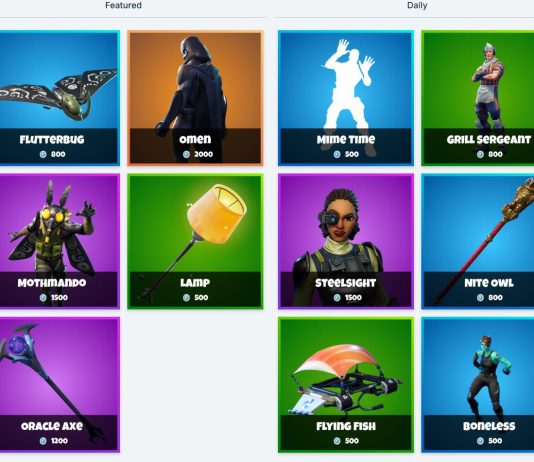Click V-Bucks icon on Omen price
Viewport: 534px width, 462px height.
pyautogui.click(x=186, y=154)
